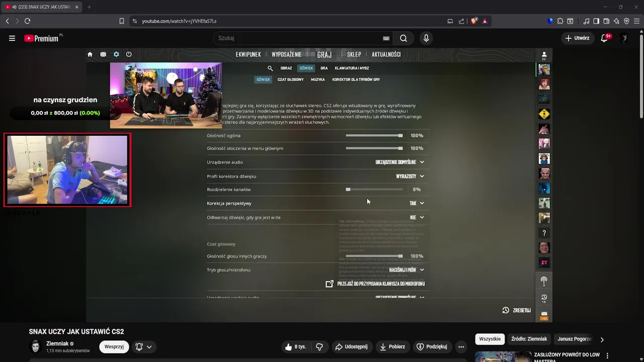The width and height of the screenshot is (644, 362).
Task: Dislike the video with thumbs down
Action: 319,346
